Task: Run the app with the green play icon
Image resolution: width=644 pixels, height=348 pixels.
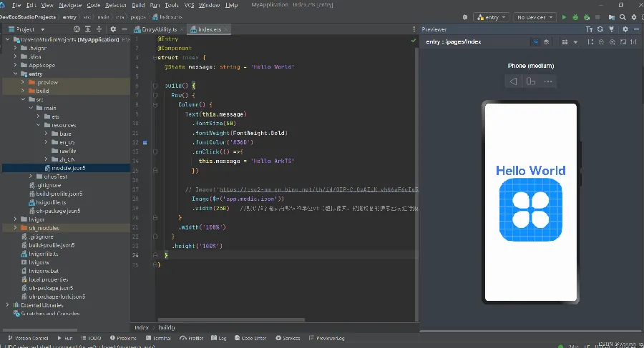Action: coord(564,17)
